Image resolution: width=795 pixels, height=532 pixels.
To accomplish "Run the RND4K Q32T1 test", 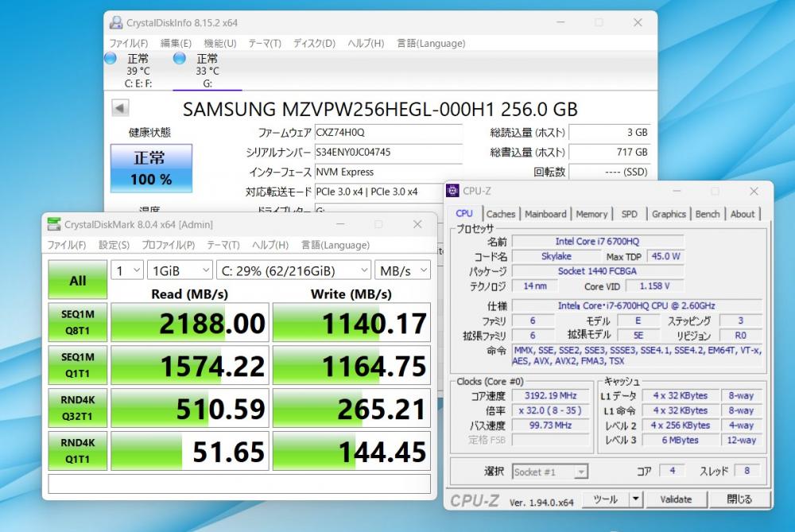I will pos(78,408).
